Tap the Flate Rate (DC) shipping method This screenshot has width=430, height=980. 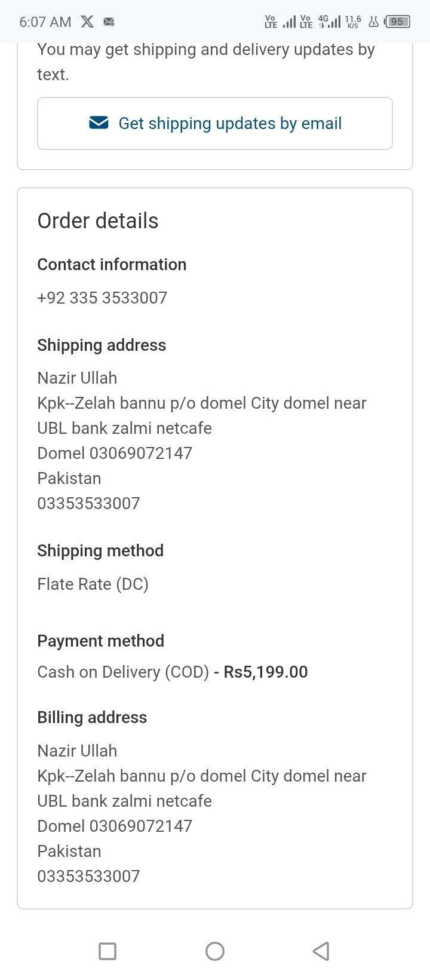coord(93,584)
